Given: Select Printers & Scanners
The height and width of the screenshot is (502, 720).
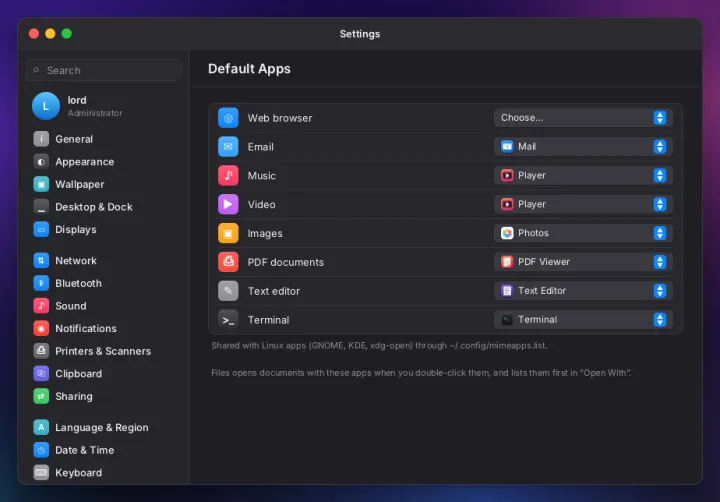Looking at the screenshot, I should pyautogui.click(x=105, y=351).
